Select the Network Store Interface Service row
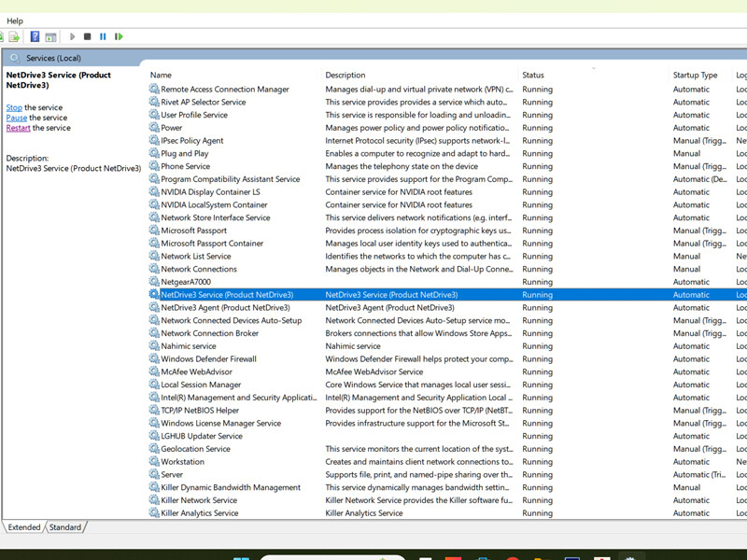This screenshot has height=560, width=747. (x=216, y=217)
